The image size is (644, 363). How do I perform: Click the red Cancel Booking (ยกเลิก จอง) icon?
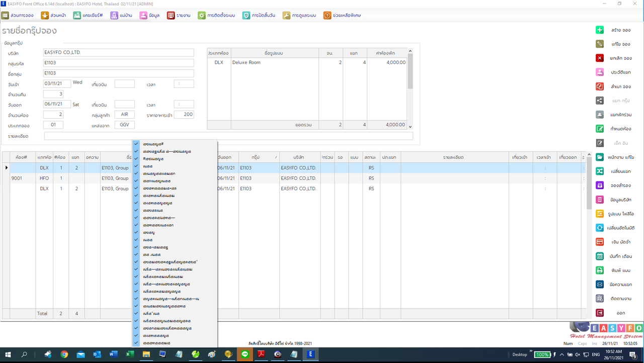tap(600, 58)
